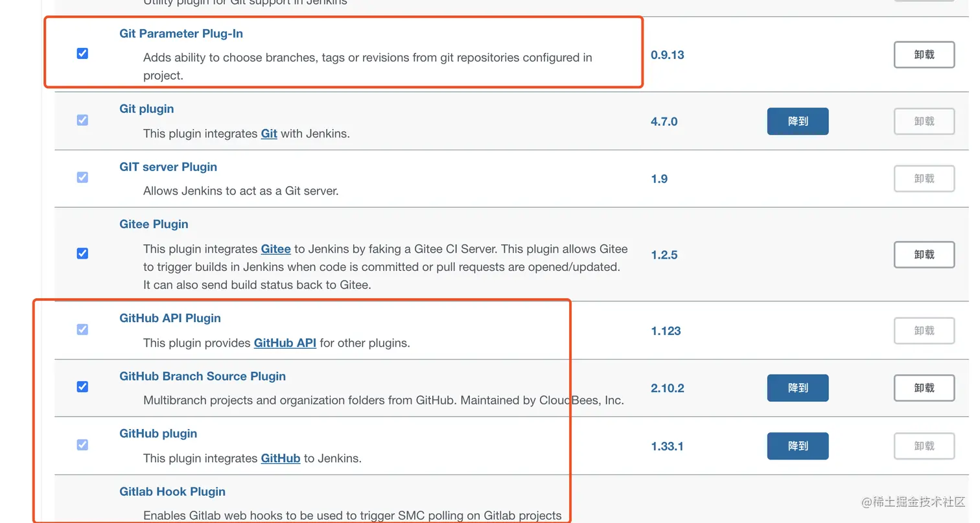
Task: Uncheck the Gitee Plugin checkbox
Action: [82, 253]
